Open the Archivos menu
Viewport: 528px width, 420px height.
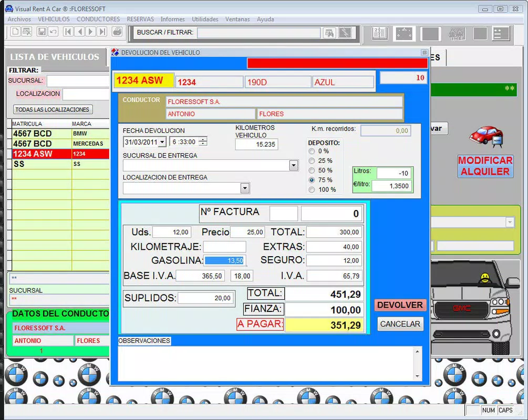click(x=19, y=19)
